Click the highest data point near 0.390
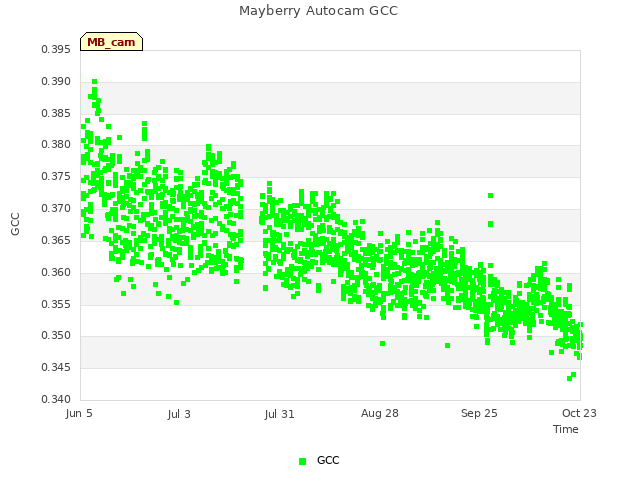 [94, 82]
